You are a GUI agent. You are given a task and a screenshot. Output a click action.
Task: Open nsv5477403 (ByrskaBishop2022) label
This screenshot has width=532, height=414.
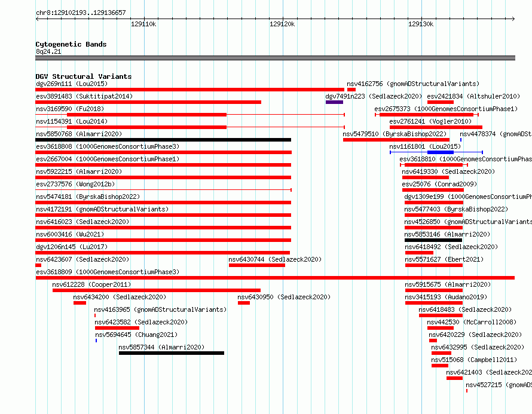click(x=456, y=209)
